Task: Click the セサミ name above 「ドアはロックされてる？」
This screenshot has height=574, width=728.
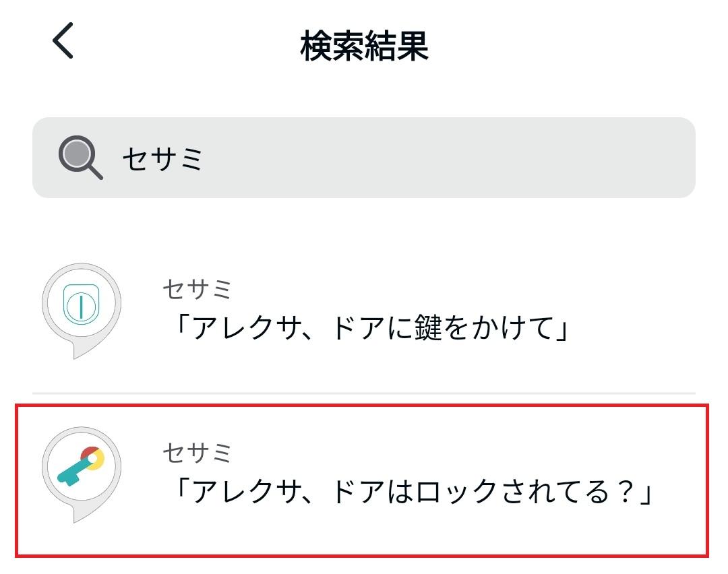Action: [x=198, y=453]
